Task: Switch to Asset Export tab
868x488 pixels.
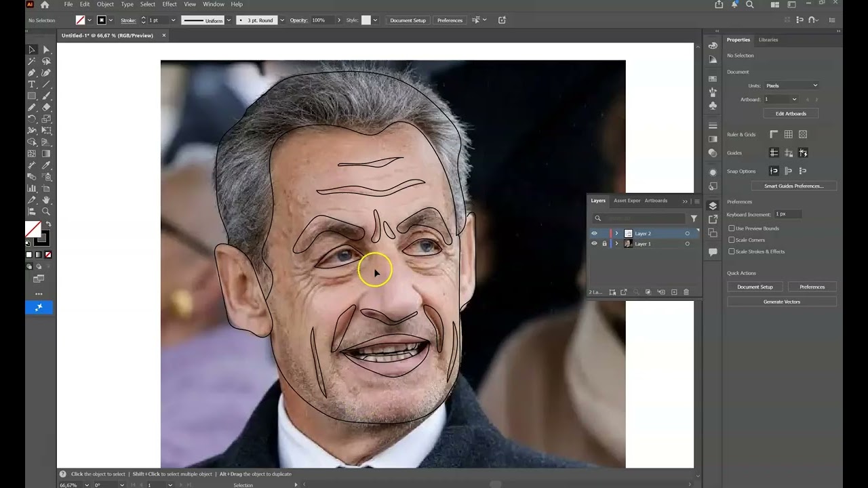Action: point(627,201)
